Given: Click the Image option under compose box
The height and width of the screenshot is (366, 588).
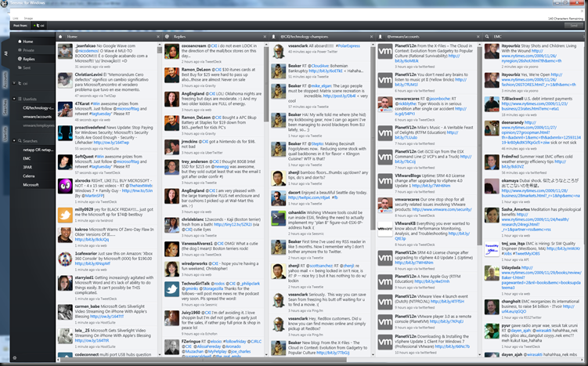Looking at the screenshot, I should (x=28, y=18).
